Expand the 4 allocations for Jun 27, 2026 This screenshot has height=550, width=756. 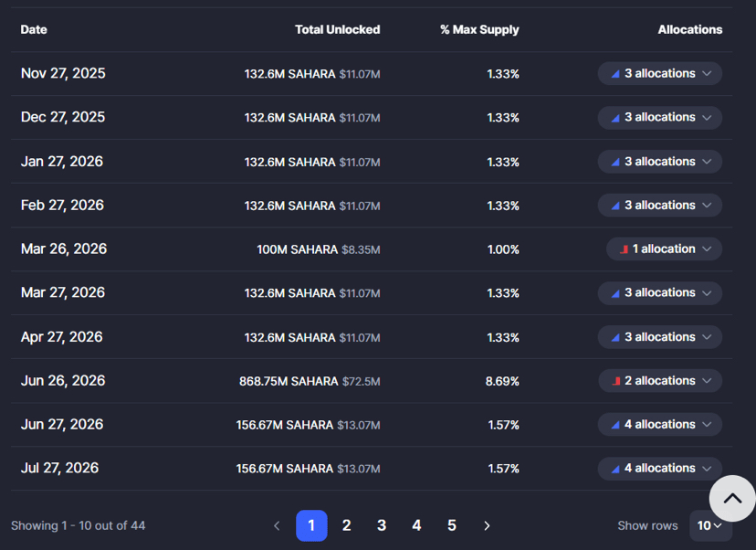(x=660, y=425)
